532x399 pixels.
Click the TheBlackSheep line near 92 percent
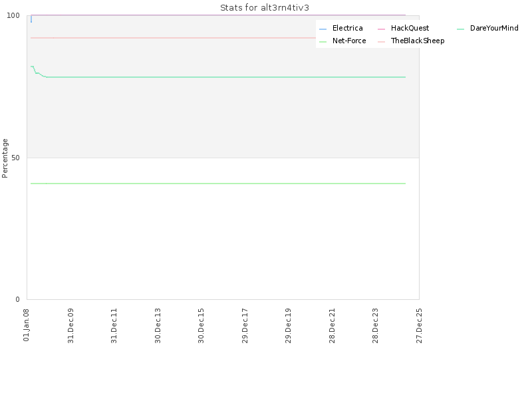173,38
